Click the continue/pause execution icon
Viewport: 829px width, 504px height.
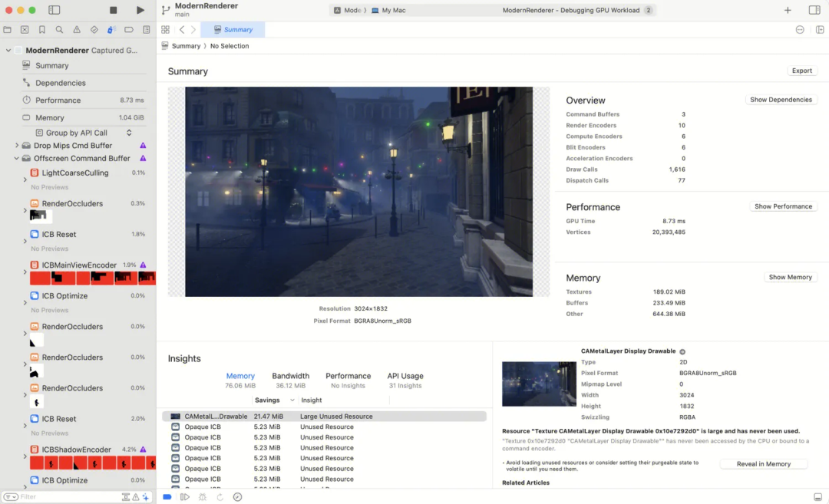pyautogui.click(x=184, y=496)
